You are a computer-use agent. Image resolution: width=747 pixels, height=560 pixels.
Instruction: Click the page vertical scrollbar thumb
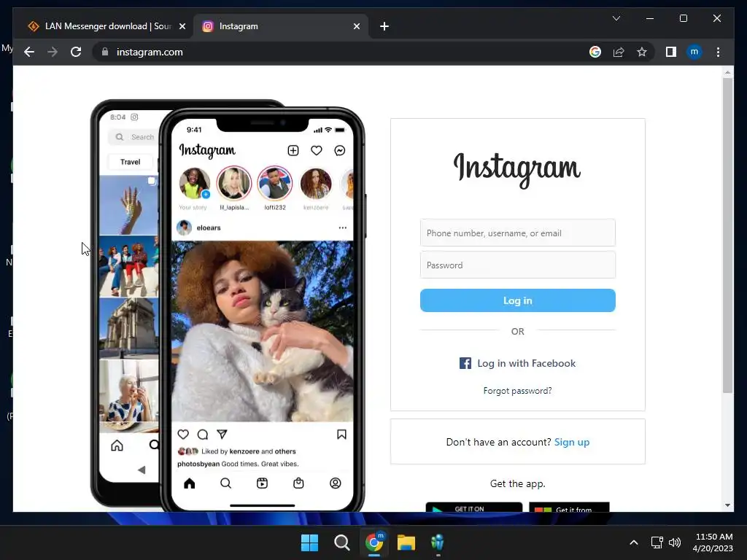tap(727, 236)
